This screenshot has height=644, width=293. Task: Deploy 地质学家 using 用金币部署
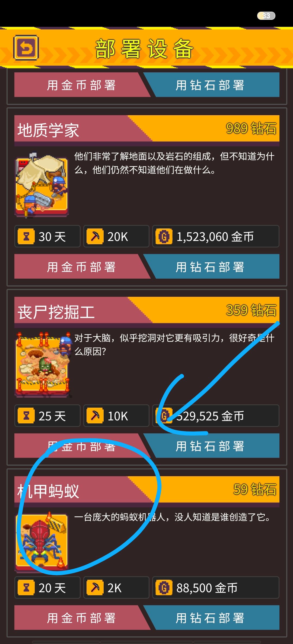(81, 266)
